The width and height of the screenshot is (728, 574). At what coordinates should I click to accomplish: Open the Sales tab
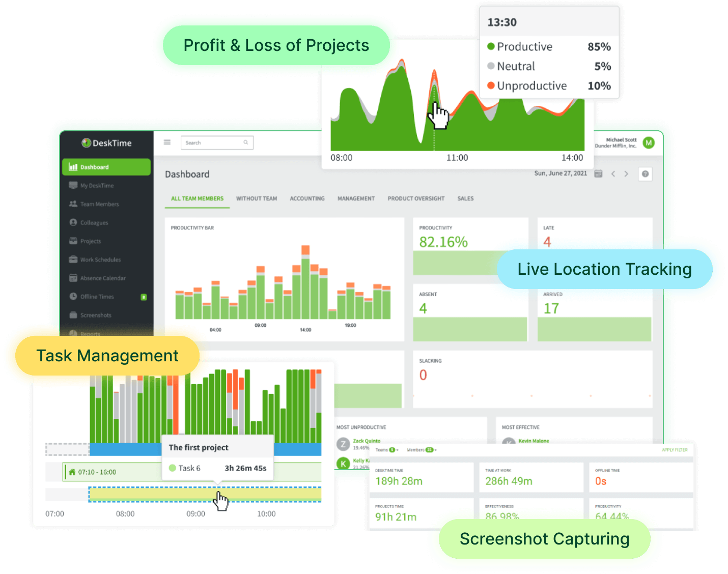pos(465,198)
